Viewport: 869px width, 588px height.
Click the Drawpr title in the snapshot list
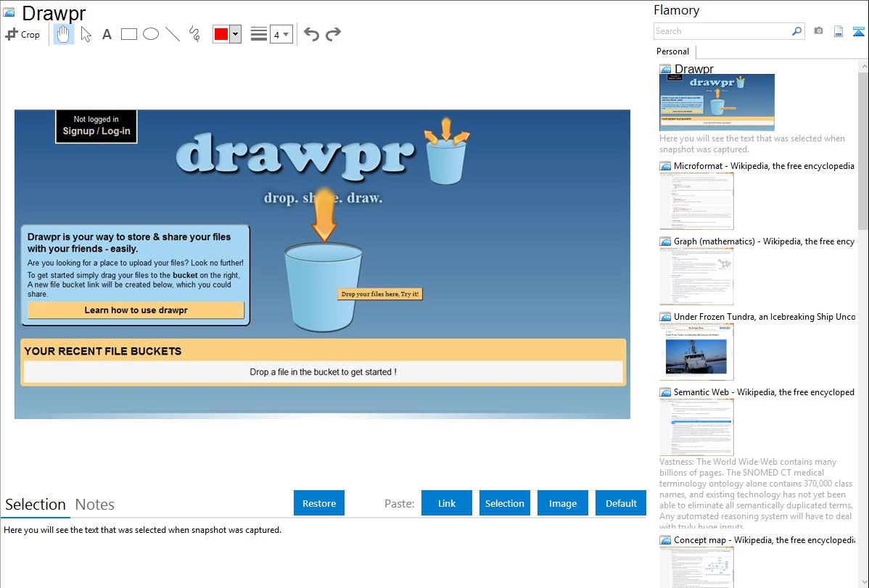pyautogui.click(x=694, y=69)
